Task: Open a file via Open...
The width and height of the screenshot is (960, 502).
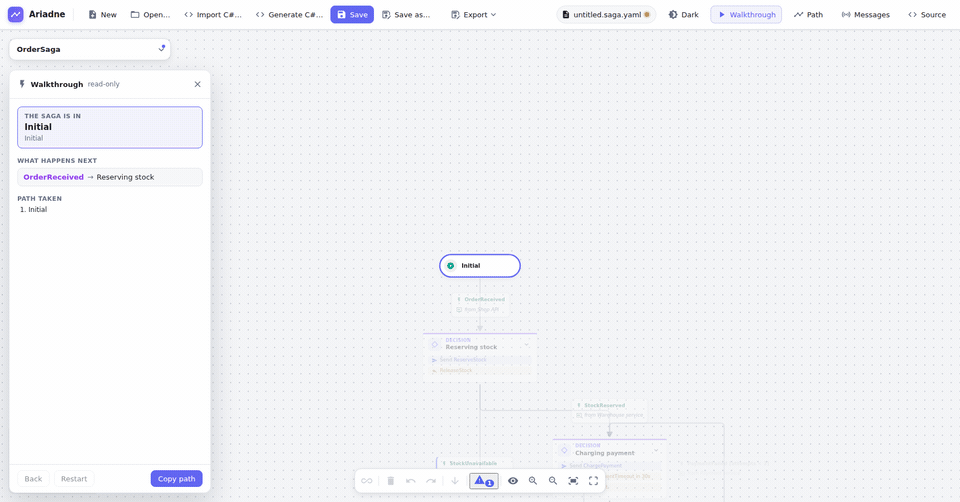Action: click(x=150, y=15)
